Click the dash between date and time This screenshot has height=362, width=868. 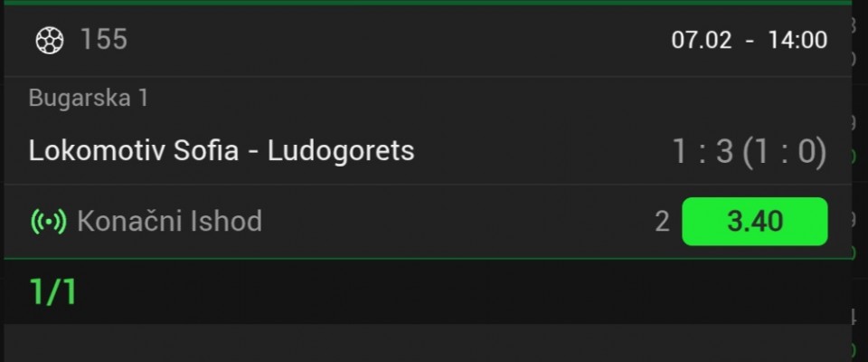coord(750,41)
